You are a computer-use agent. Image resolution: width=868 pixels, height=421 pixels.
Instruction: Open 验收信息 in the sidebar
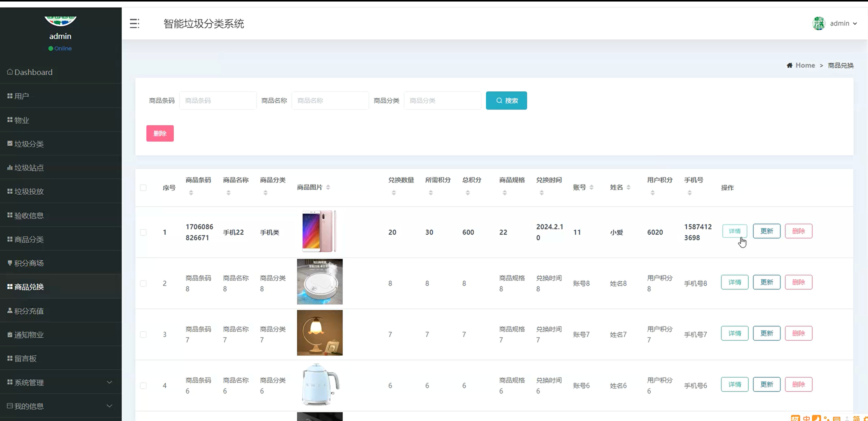61,215
